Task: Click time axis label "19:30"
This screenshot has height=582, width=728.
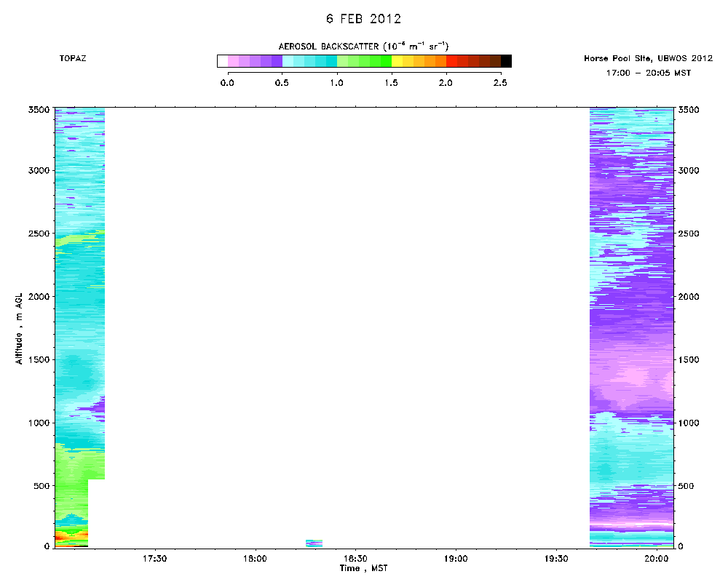Action: pyautogui.click(x=555, y=559)
